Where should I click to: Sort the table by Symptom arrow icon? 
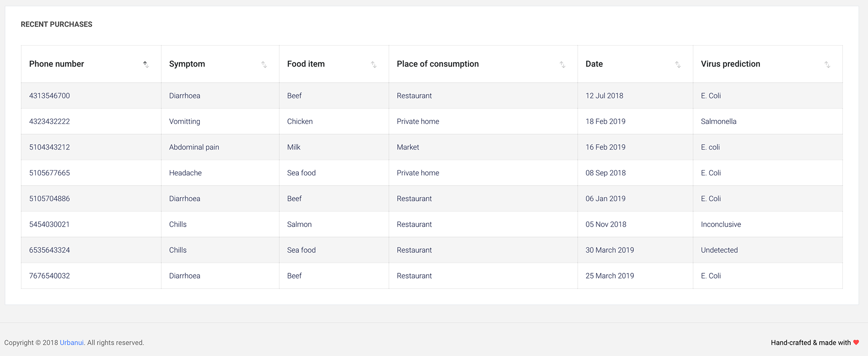pos(264,64)
